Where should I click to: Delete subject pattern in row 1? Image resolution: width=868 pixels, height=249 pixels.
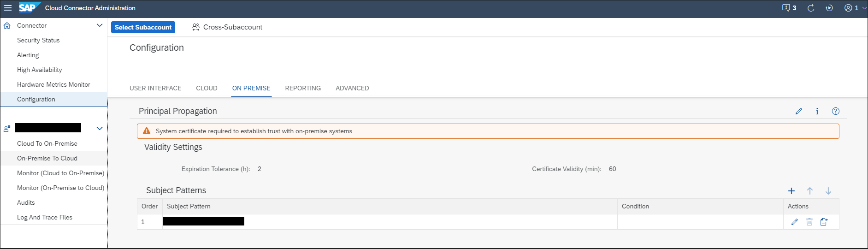pos(809,222)
